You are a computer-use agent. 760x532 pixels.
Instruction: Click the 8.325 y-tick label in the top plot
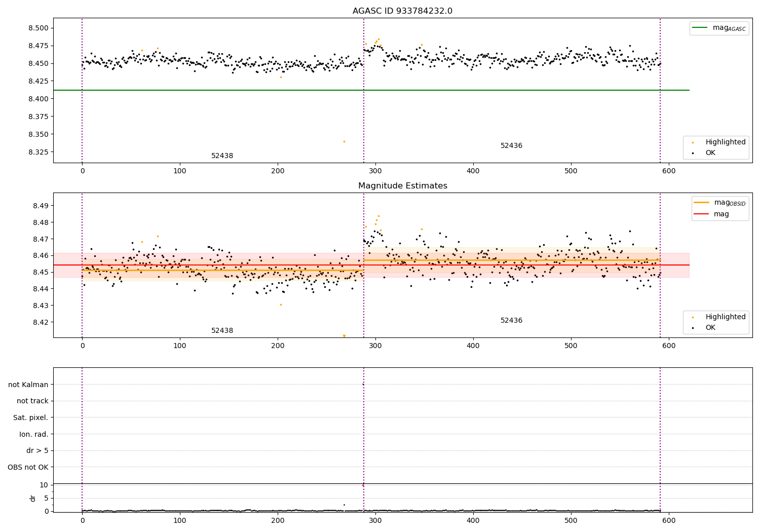tap(39, 152)
